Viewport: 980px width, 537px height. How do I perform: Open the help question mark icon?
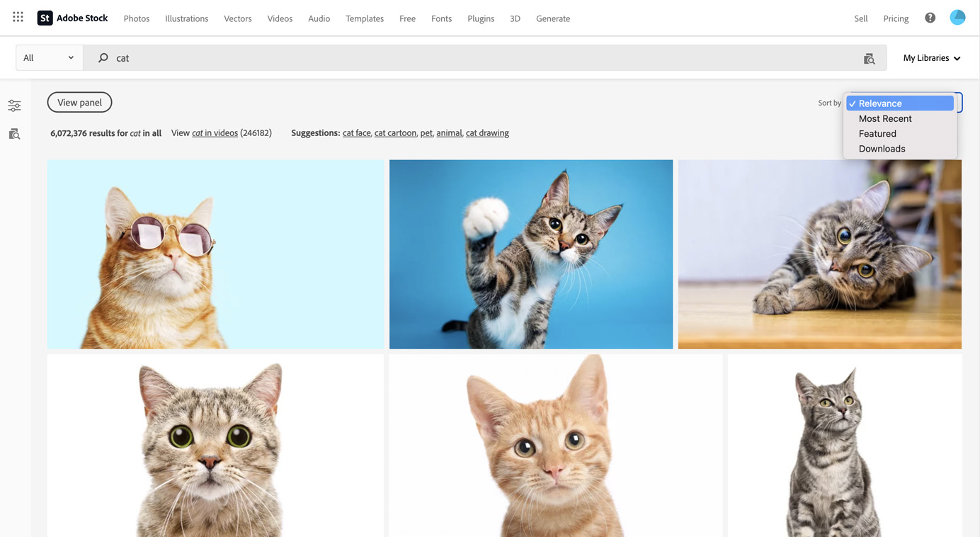pyautogui.click(x=930, y=18)
